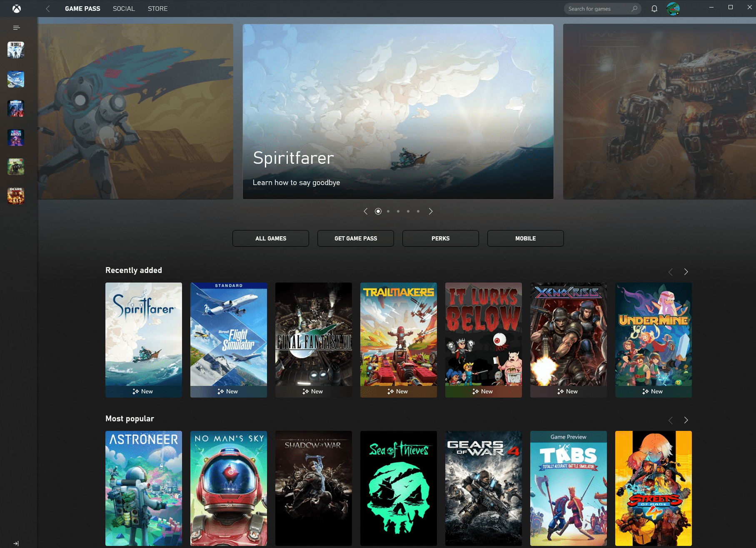The image size is (756, 548).
Task: Select the fourth carousel page dot
Action: tap(408, 211)
